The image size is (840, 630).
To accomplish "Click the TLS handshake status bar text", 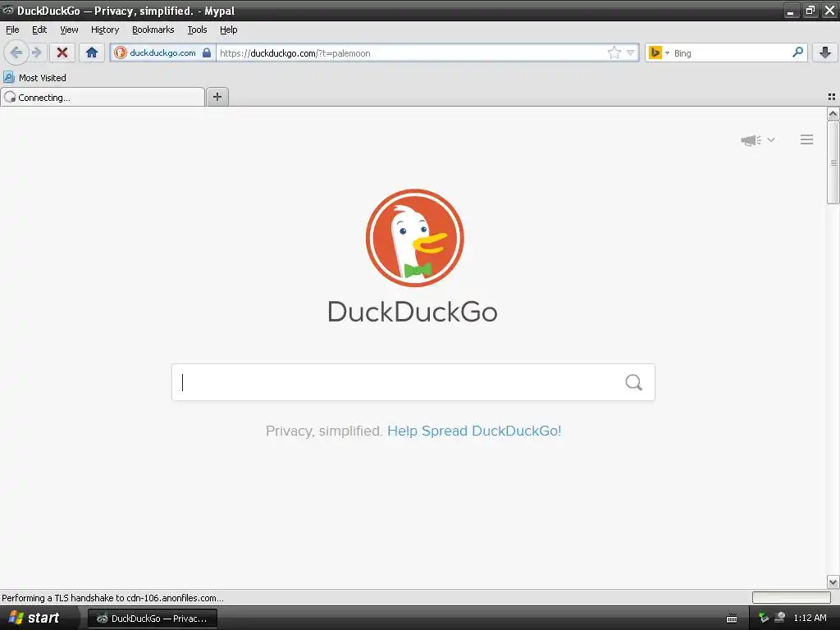I will point(112,598).
